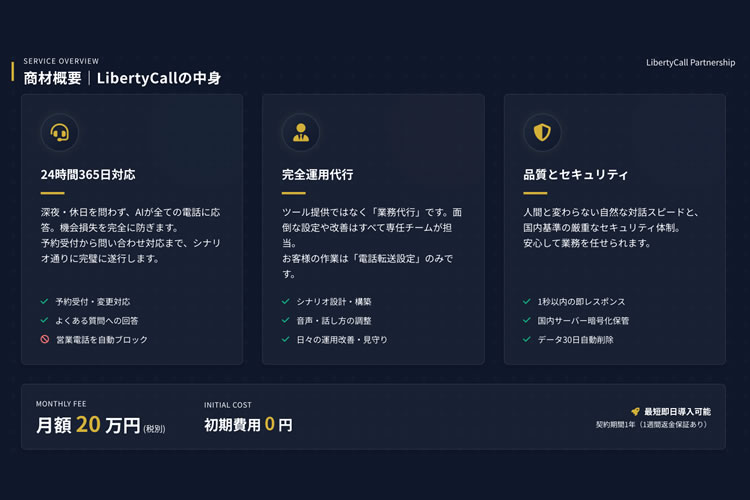Select the 品質とセキュリティ card heading
The height and width of the screenshot is (500, 750).
[575, 175]
